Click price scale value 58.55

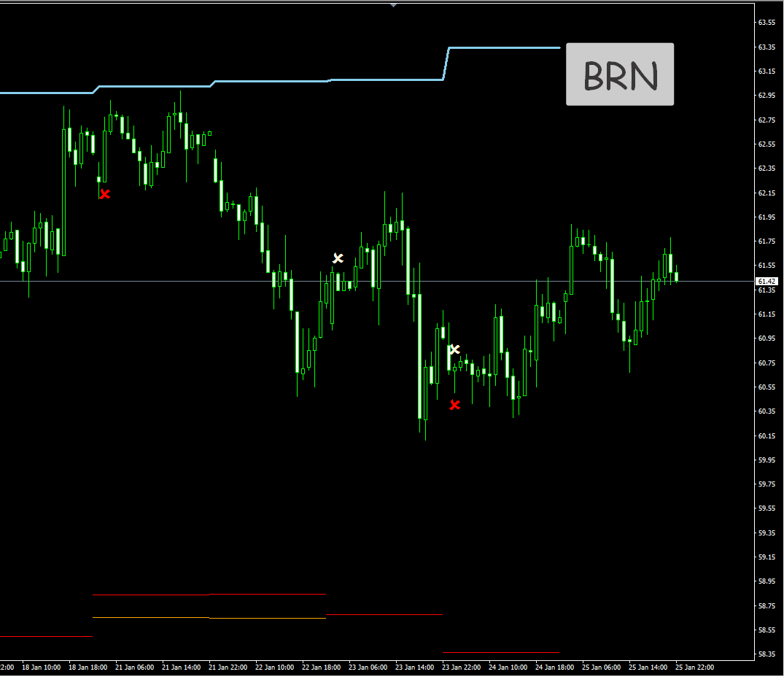click(x=766, y=630)
